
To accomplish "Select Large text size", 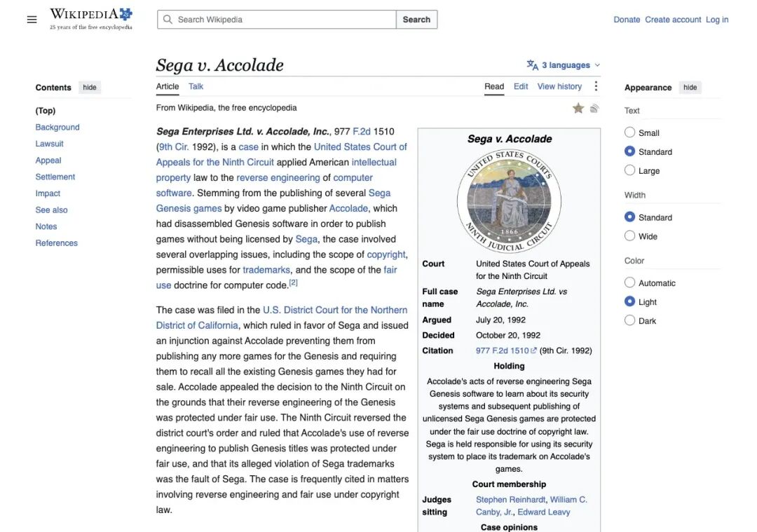I will coord(629,170).
